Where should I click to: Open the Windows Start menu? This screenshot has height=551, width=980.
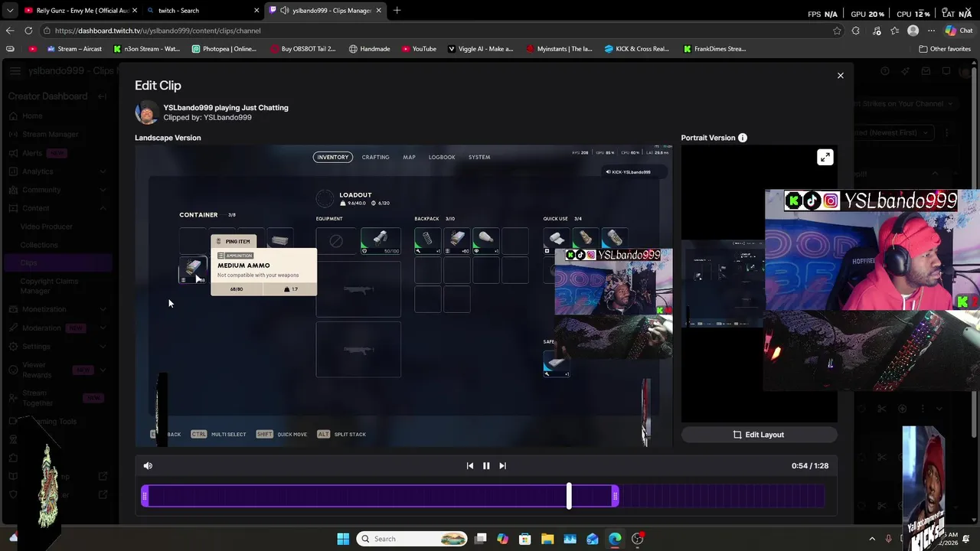343,539
